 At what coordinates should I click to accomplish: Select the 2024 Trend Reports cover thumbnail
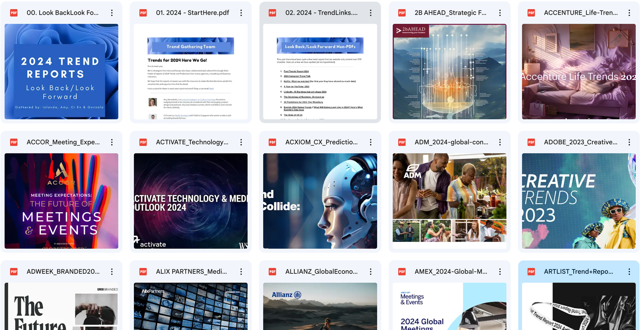coord(62,72)
